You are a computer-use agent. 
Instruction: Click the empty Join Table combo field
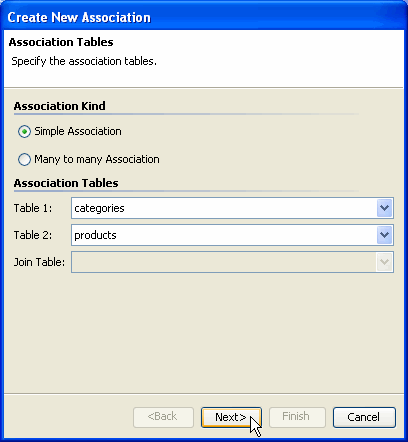(x=232, y=262)
